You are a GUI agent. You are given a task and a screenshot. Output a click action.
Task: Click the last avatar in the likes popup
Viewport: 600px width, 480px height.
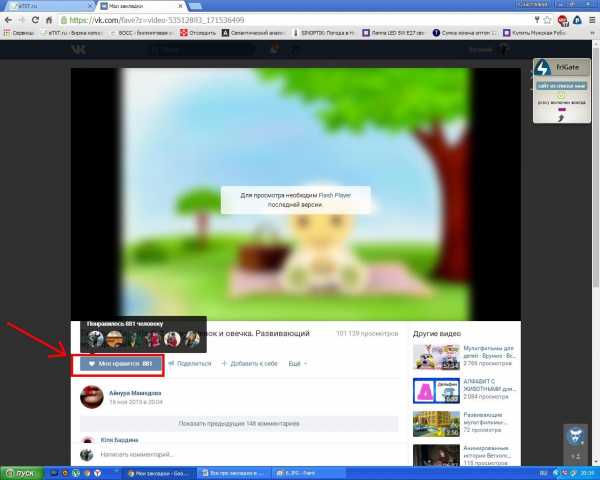click(192, 339)
